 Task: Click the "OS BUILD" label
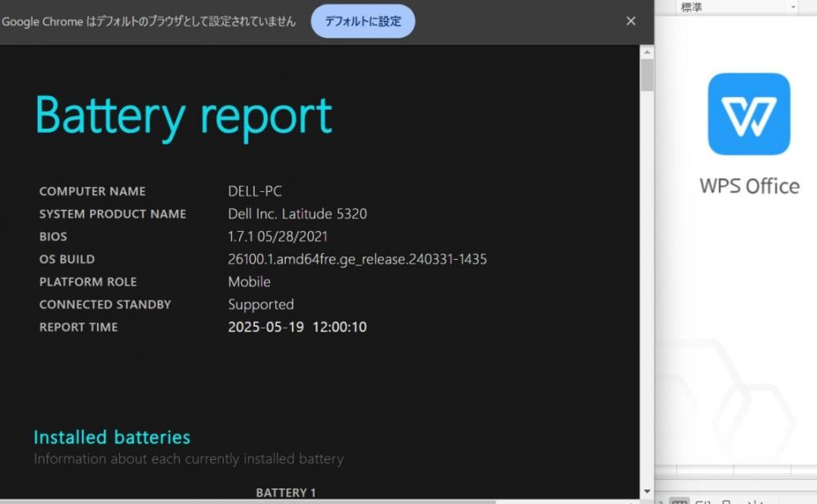(x=67, y=259)
